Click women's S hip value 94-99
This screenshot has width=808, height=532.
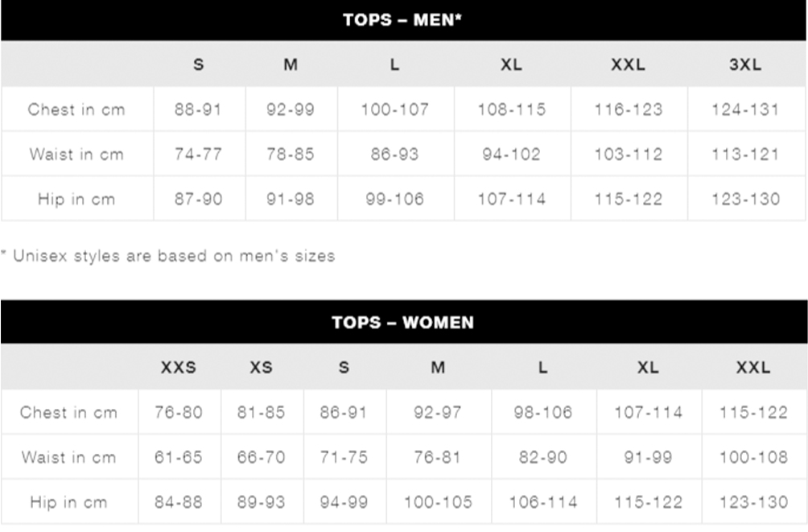344,502
